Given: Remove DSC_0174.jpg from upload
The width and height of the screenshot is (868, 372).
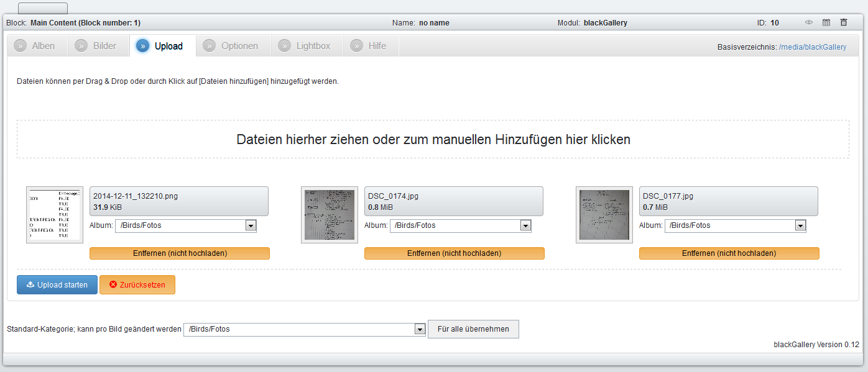Looking at the screenshot, I should click(x=455, y=253).
